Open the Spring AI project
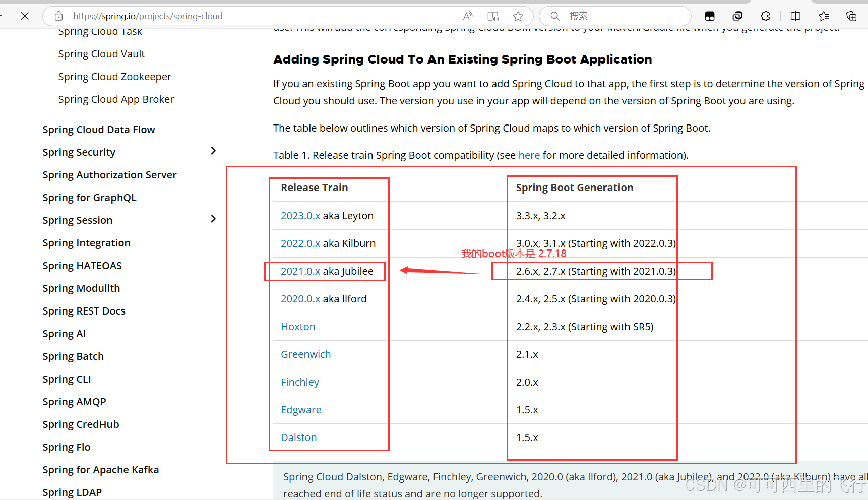Image resolution: width=868 pixels, height=500 pixels. 64,334
